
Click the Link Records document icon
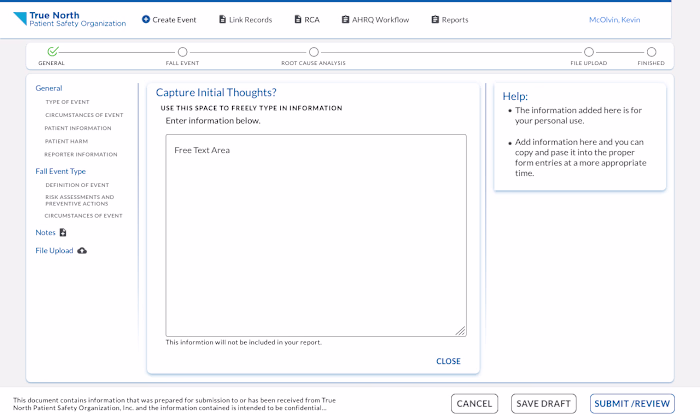tap(222, 19)
